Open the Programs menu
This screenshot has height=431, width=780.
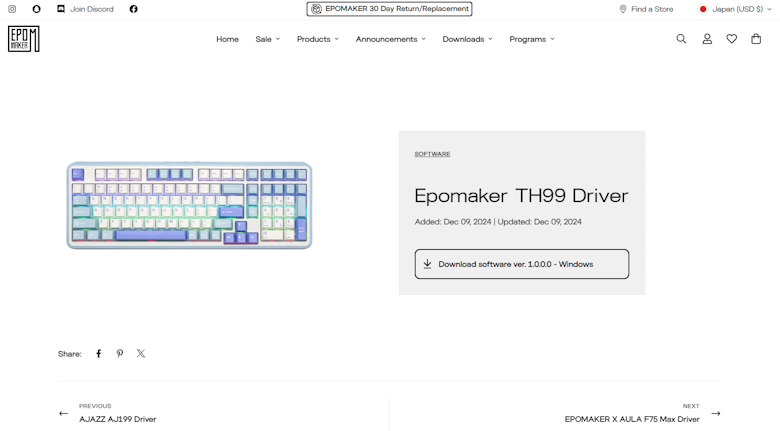point(531,39)
